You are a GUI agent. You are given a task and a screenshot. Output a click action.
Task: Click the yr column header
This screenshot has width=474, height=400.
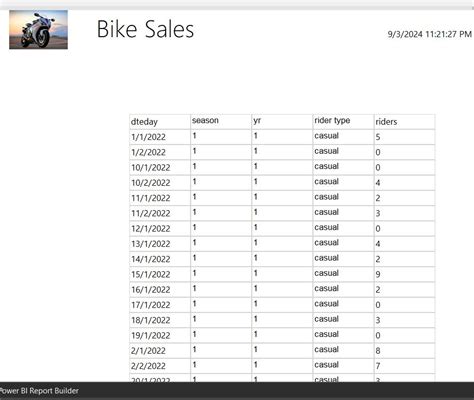[282, 122]
